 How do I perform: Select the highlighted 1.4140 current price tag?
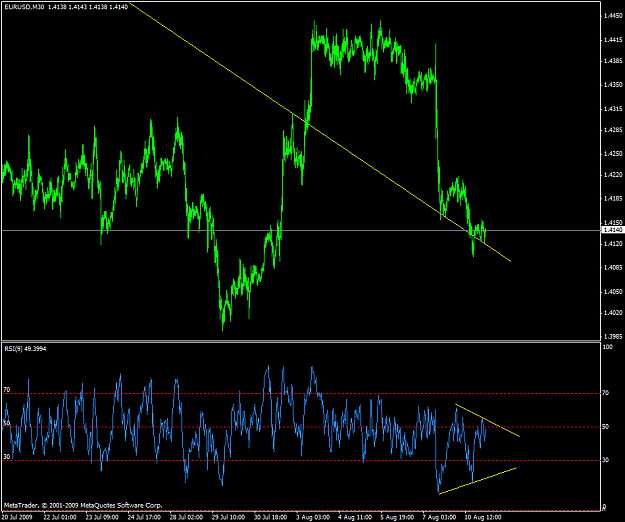(612, 230)
